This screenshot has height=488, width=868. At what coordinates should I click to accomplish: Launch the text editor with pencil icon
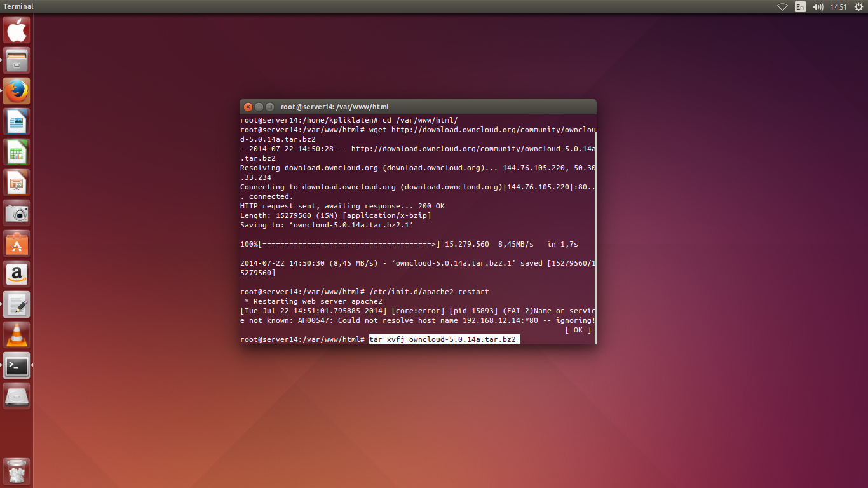[17, 304]
